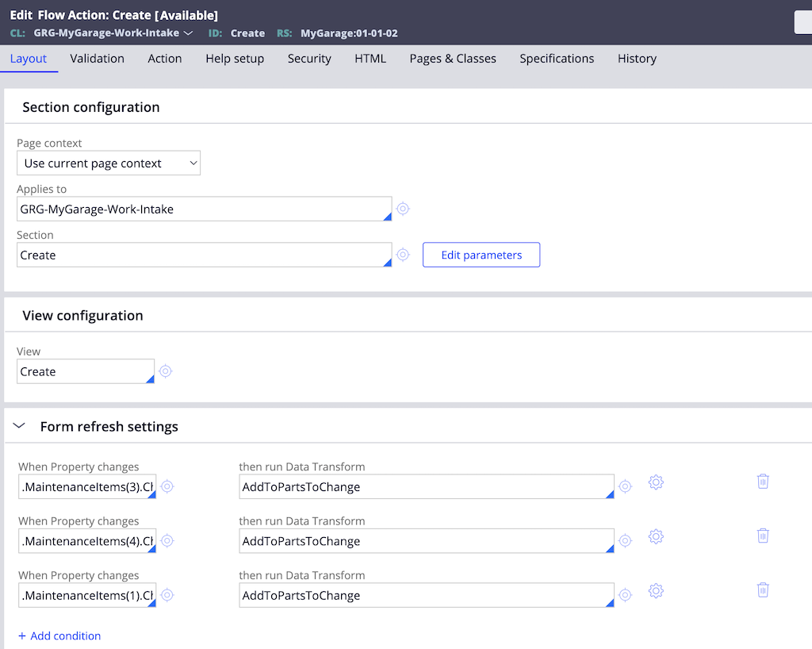
Task: Open AddToPartsToChange via its small gear icon
Action: tap(625, 486)
